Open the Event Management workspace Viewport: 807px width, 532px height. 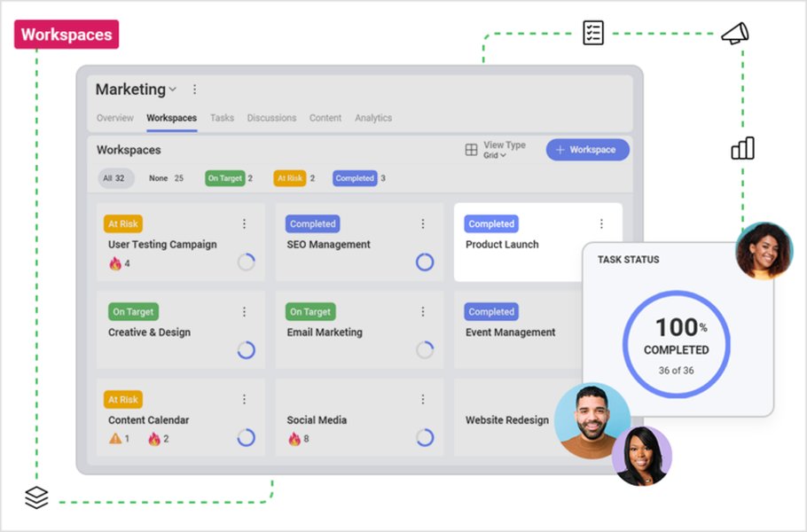518,330
